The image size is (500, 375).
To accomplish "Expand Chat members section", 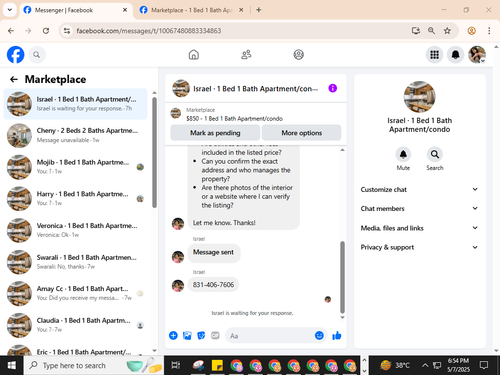I will pos(419,209).
